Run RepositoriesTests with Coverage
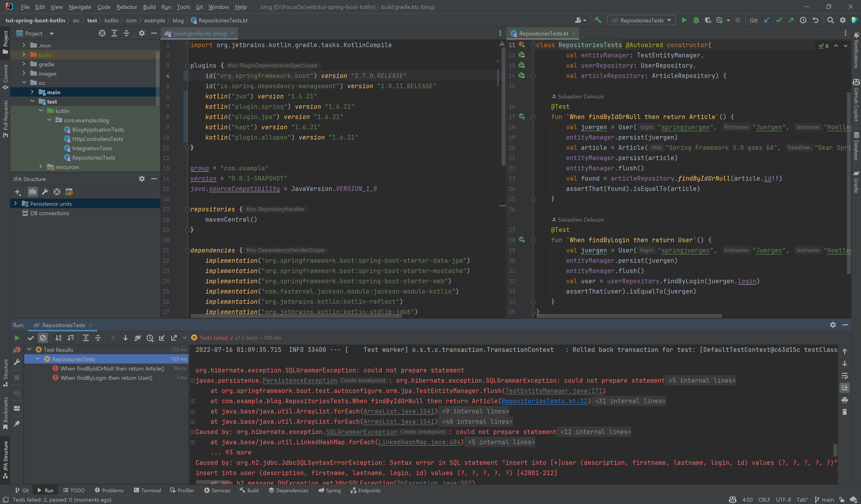Viewport: 861px width, 504px height. [708, 21]
